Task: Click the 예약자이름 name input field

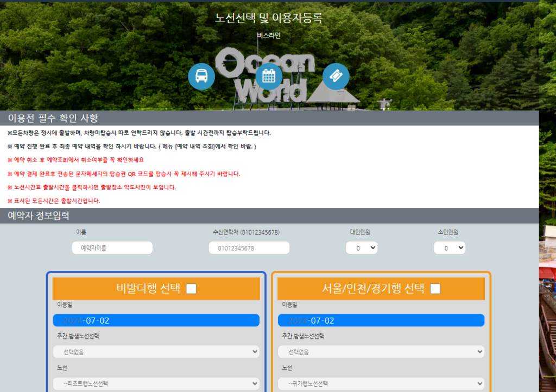Action: (x=112, y=248)
